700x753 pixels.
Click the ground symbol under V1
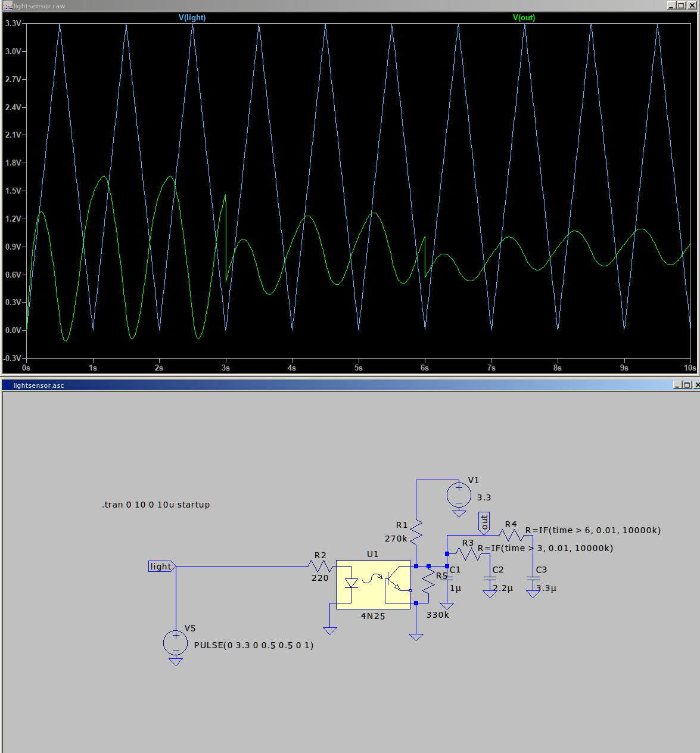(x=459, y=514)
